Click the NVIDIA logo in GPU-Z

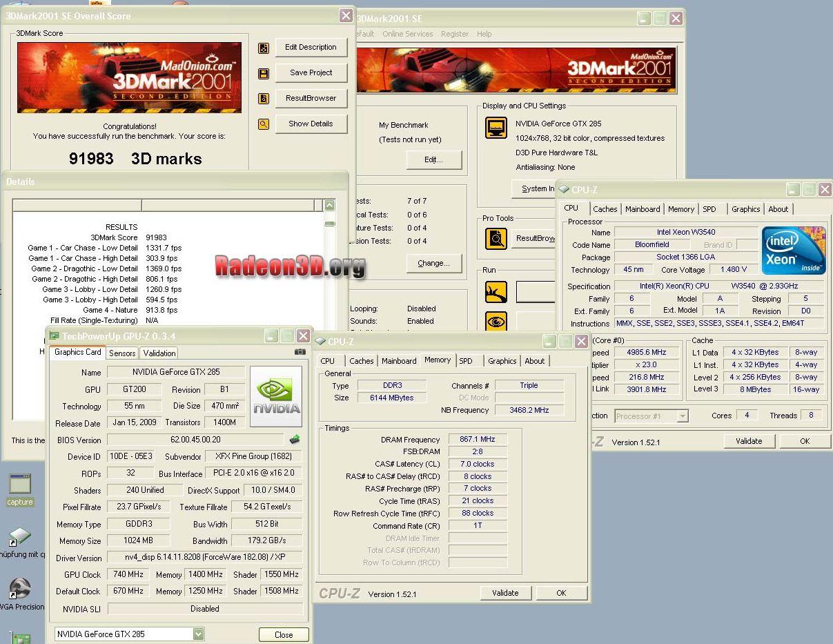click(x=276, y=396)
